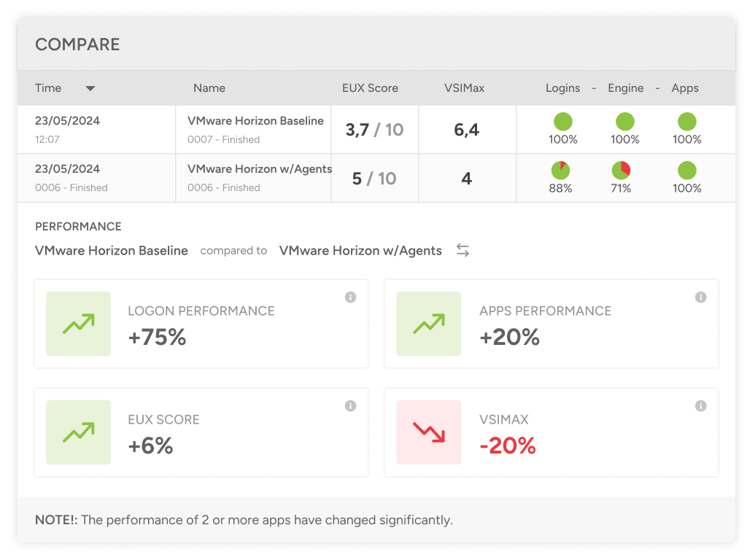Click the 88% Logins pie chart
Screen dimensions: 747x560
point(560,171)
